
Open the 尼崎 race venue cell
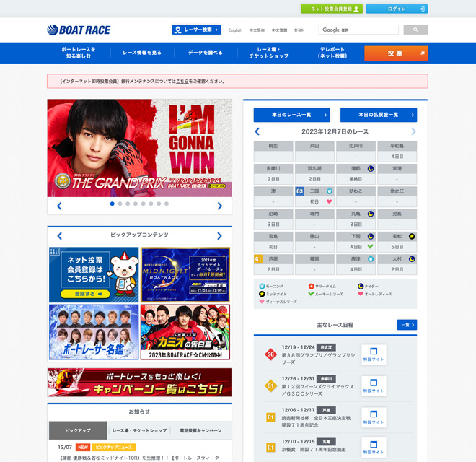273,219
